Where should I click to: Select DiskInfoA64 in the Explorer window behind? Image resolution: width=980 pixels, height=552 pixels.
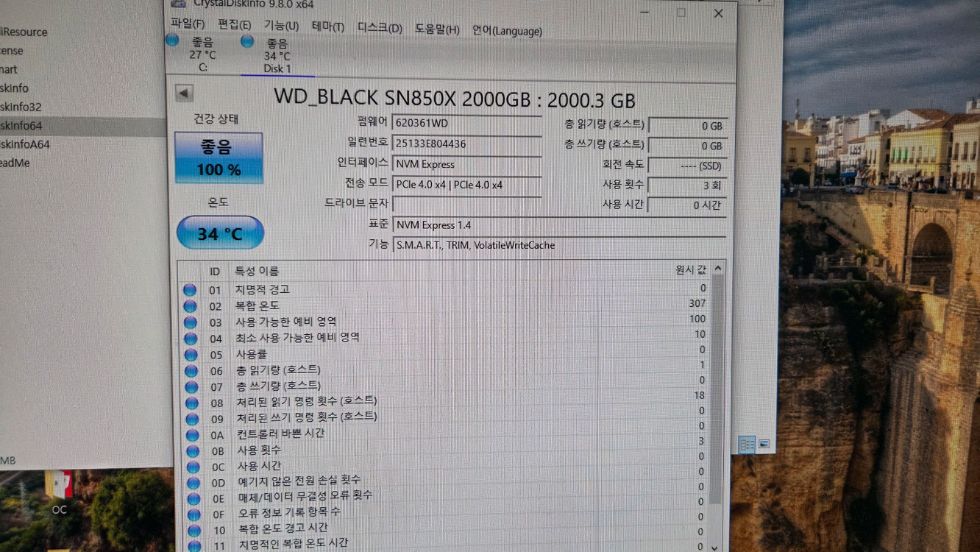tap(25, 144)
